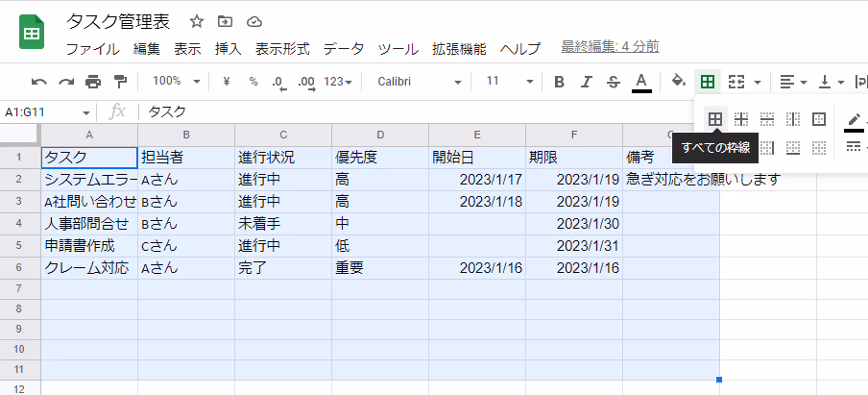Click the merge cells icon
This screenshot has width=868, height=395.
point(735,82)
